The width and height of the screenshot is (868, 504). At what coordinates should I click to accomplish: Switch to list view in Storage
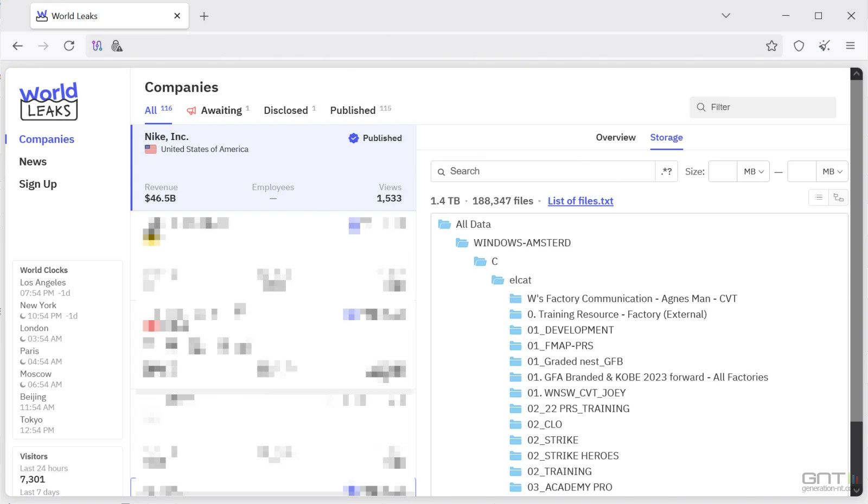(819, 197)
